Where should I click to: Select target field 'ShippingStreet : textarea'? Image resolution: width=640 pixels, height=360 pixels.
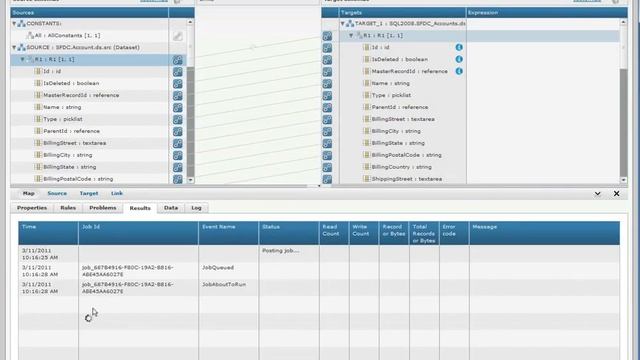(407, 179)
